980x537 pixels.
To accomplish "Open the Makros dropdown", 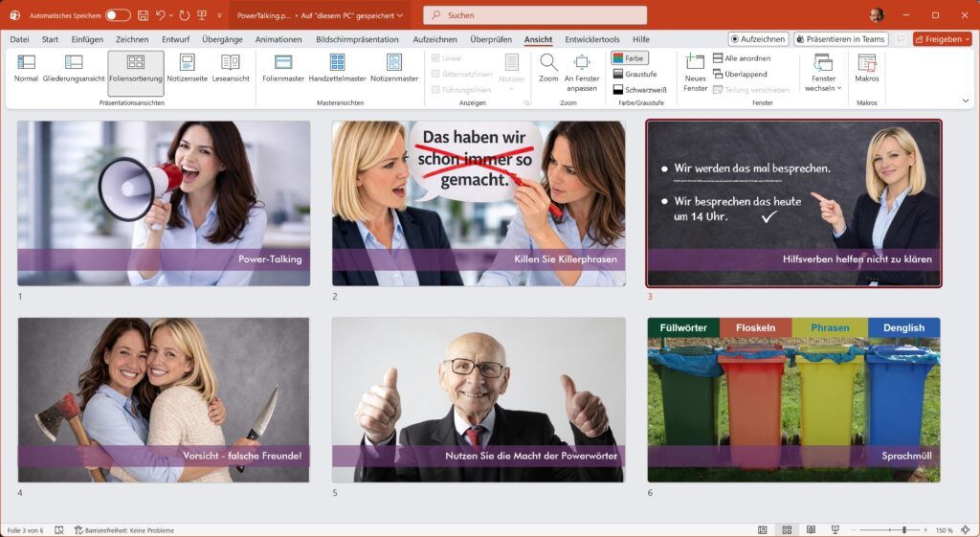I will point(867,68).
